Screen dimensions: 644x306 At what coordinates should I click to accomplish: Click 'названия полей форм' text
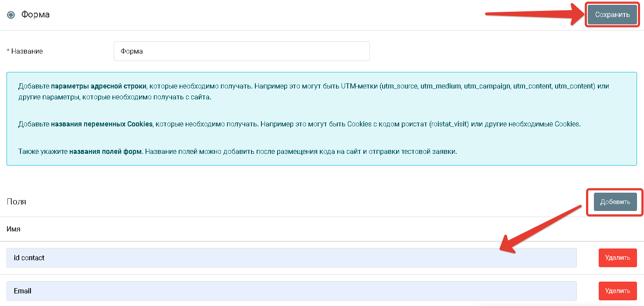[106, 152]
